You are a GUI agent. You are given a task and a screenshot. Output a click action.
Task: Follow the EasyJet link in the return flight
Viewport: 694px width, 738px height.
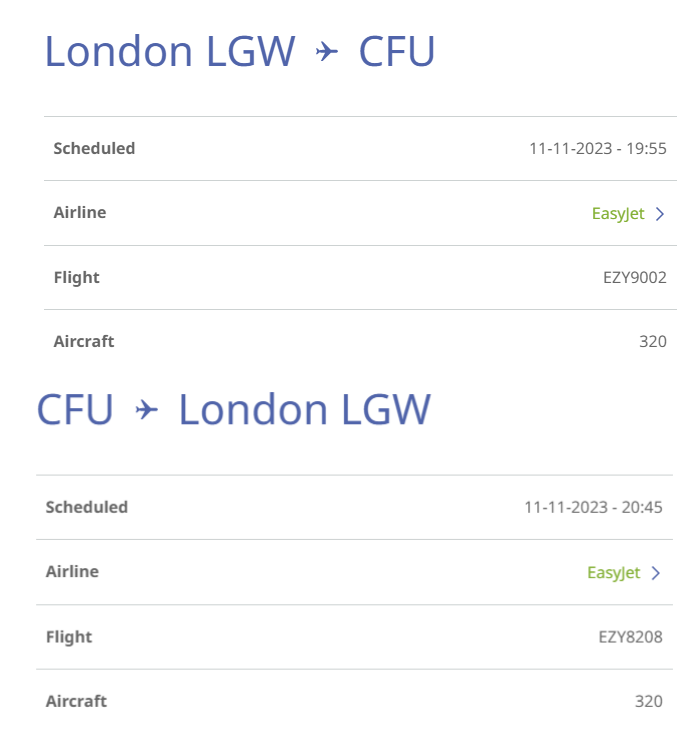pyautogui.click(x=614, y=573)
